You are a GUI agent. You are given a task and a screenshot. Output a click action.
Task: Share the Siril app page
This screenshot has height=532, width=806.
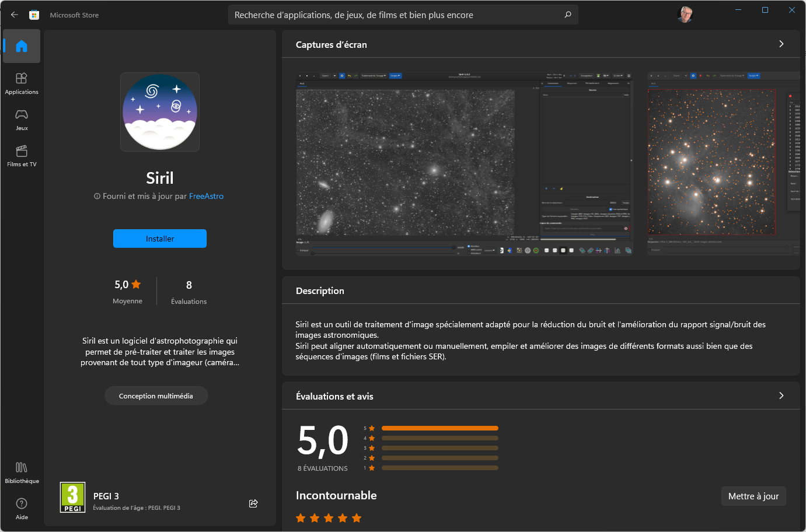click(x=253, y=503)
